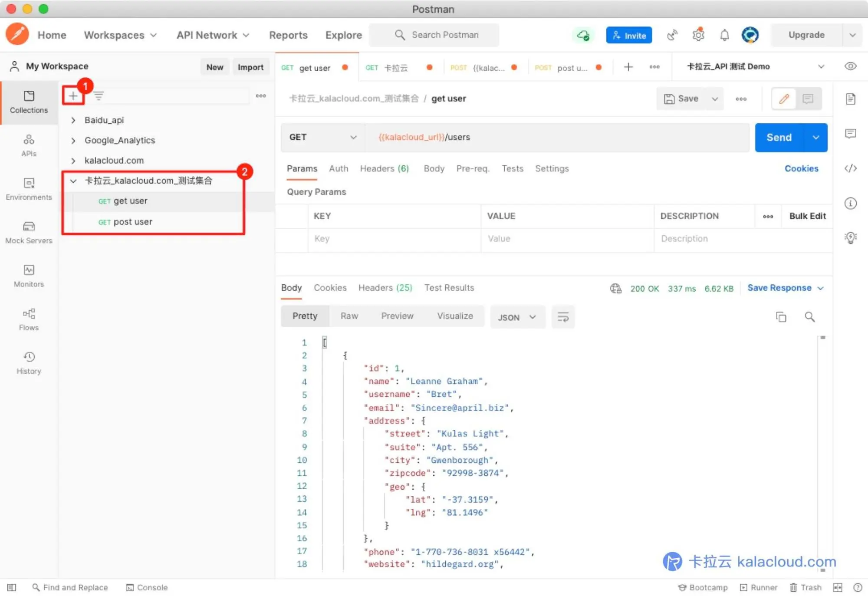
Task: Open the Mock Servers sidebar panel
Action: [x=29, y=232]
